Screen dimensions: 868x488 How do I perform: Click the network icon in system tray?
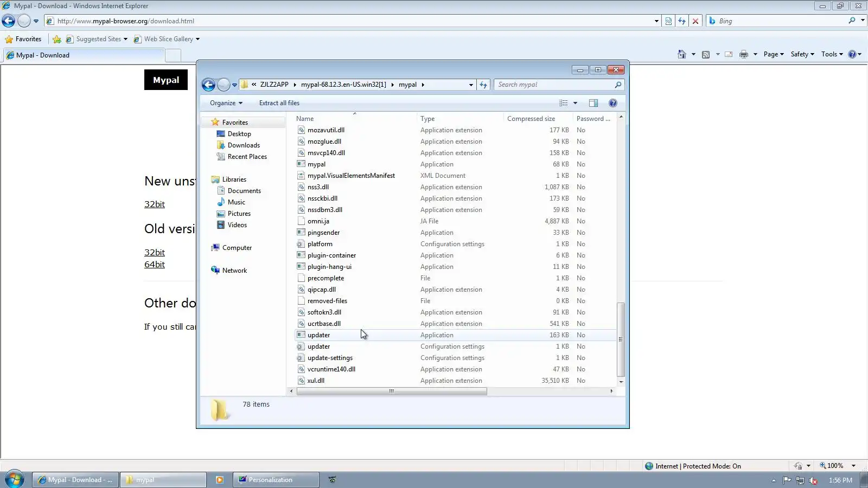(x=800, y=480)
